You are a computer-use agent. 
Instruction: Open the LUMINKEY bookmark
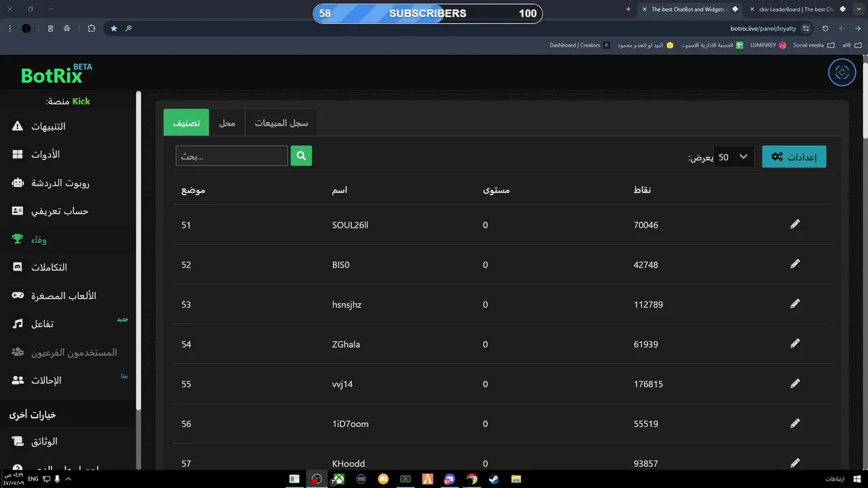point(768,45)
